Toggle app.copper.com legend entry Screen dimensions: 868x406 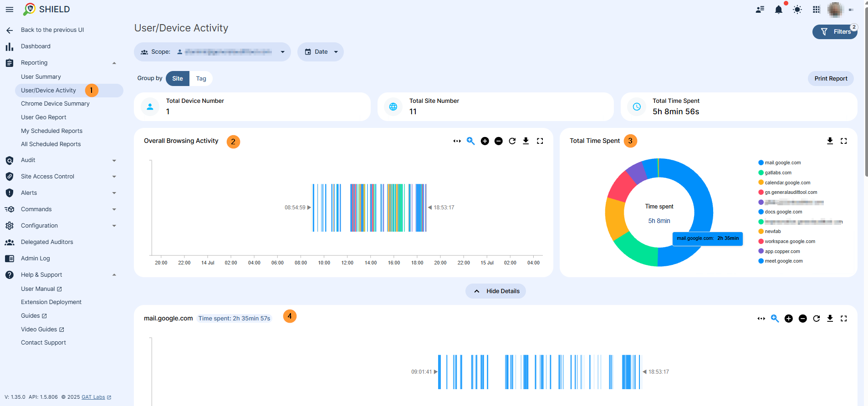click(779, 252)
